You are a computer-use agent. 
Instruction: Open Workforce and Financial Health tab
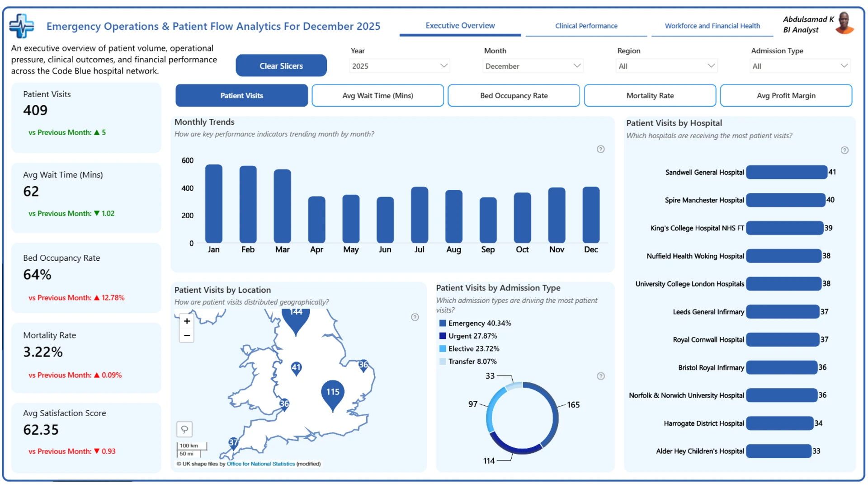coord(712,26)
